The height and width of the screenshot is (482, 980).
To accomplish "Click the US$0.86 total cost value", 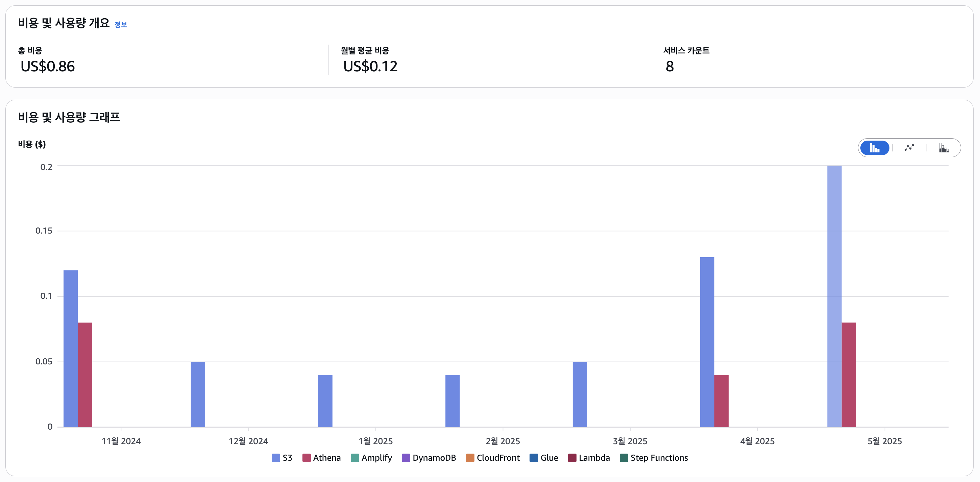I will tap(48, 67).
